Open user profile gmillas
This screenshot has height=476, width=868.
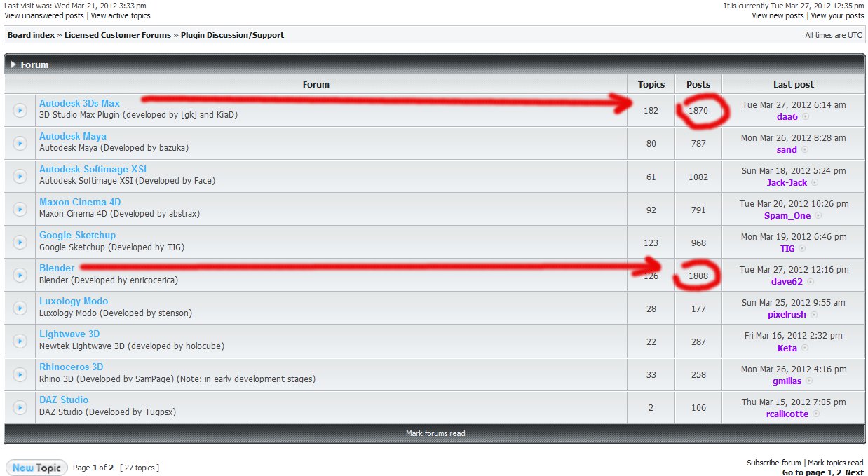pos(786,381)
